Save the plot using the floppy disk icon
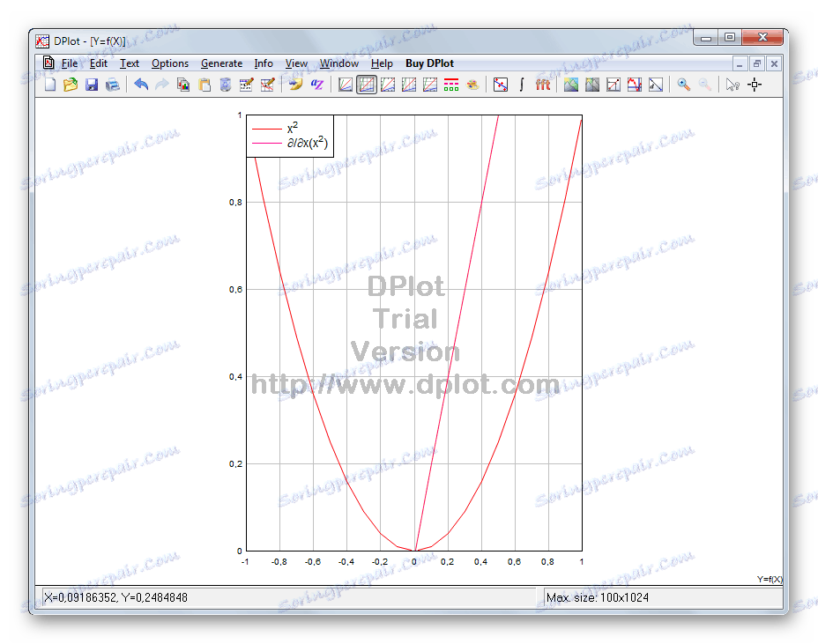This screenshot has width=818, height=644. coord(92,85)
